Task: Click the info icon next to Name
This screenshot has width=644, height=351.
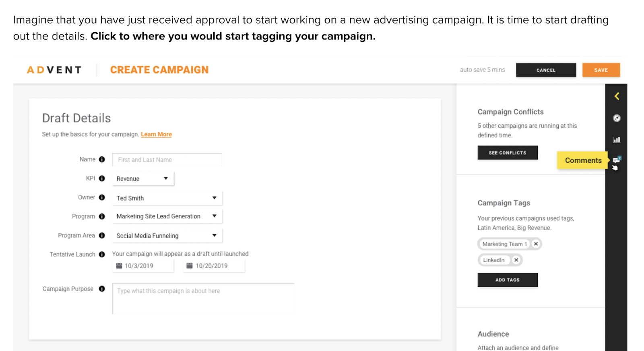Action: [102, 159]
